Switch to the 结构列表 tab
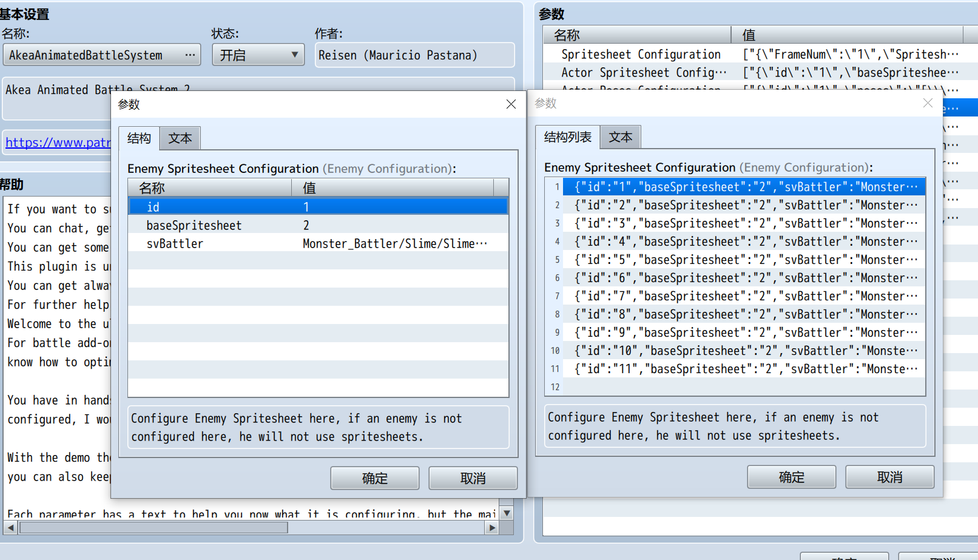Image resolution: width=978 pixels, height=560 pixels. [567, 137]
